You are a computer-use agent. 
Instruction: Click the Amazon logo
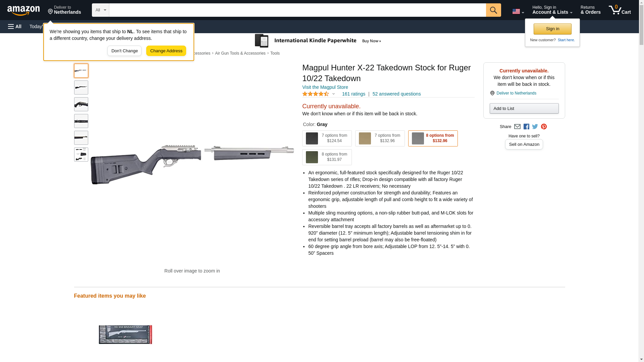coord(23,10)
